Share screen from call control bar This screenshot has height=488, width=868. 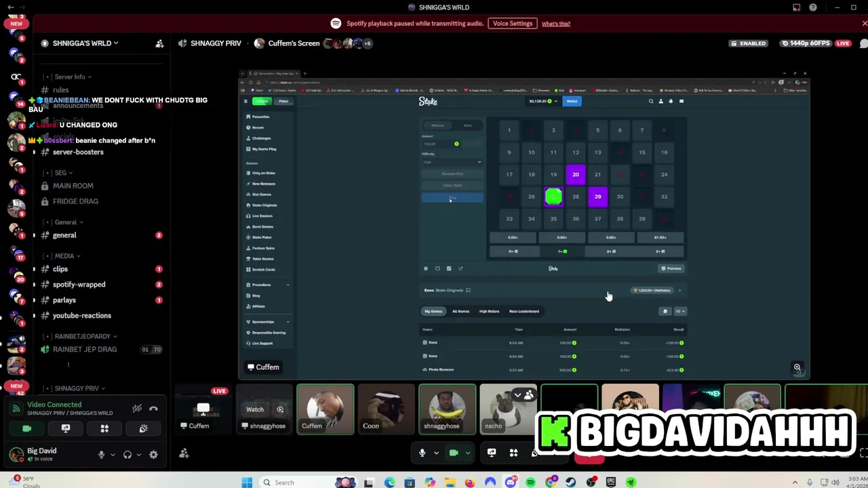(x=492, y=453)
